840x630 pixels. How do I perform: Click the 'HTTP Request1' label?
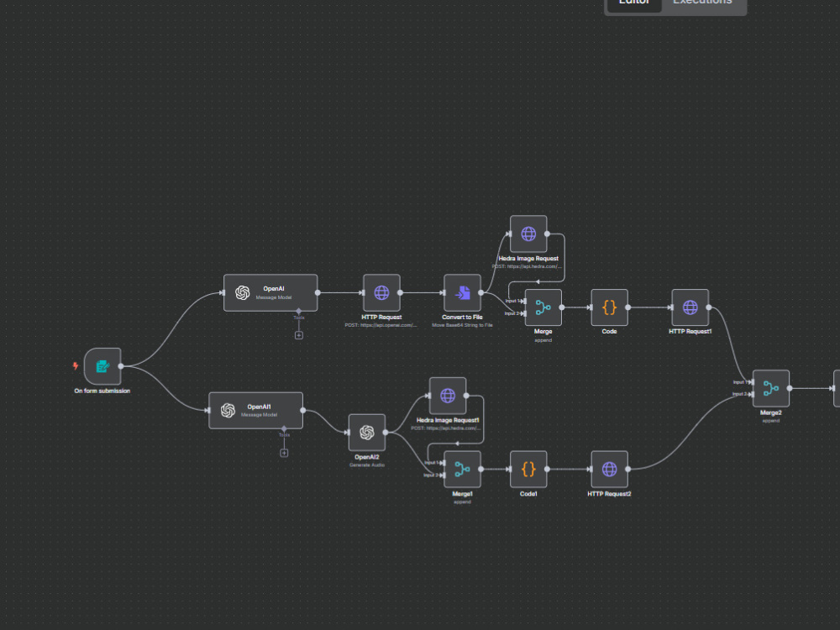click(x=690, y=332)
